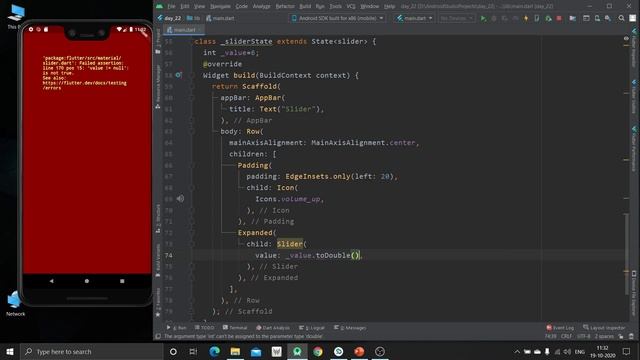This screenshot has height=360, width=640.
Task: Open the Project tool window on left strip
Action: (x=158, y=41)
